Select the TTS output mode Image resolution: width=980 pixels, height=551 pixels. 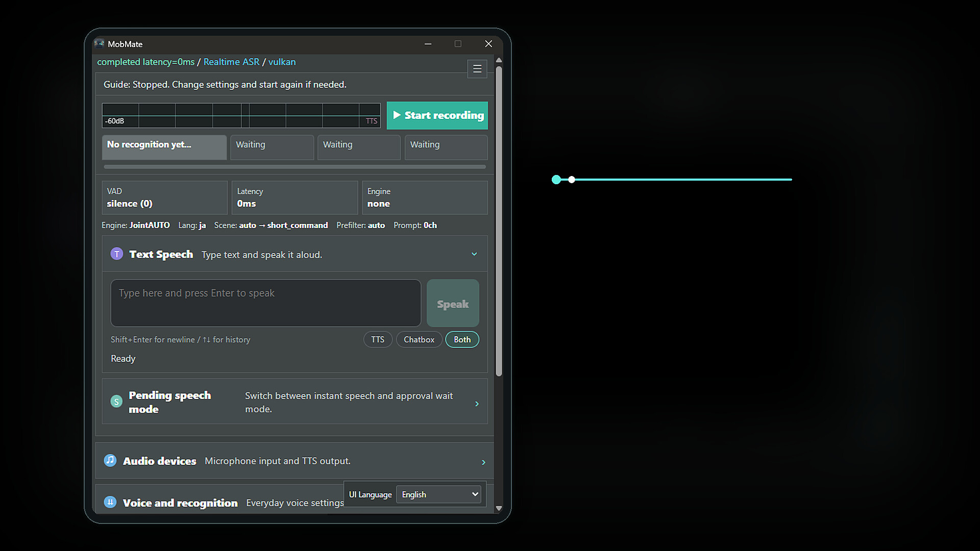coord(378,340)
